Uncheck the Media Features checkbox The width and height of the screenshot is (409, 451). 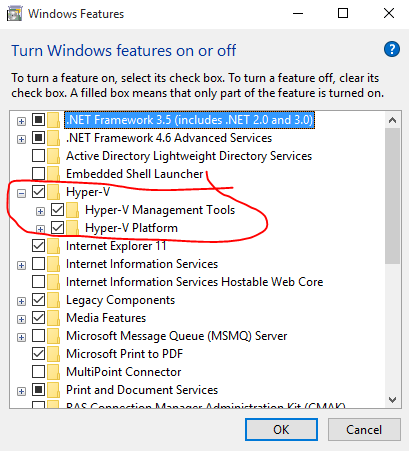(38, 318)
